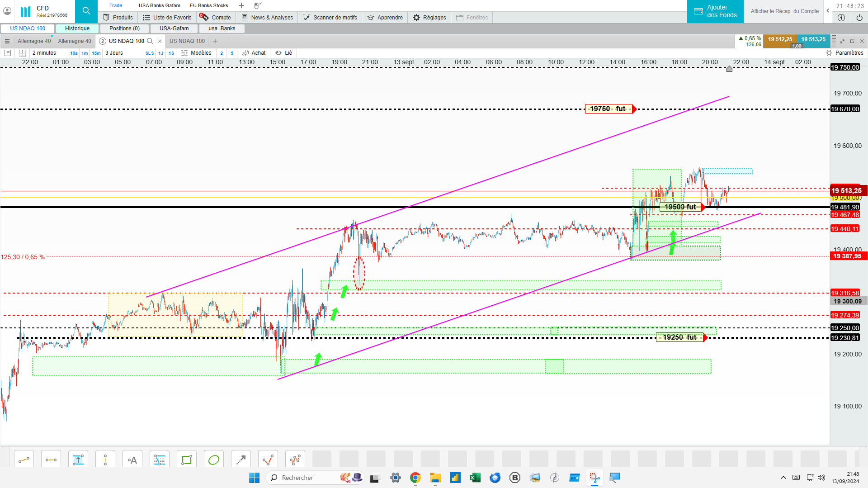868x488 pixels.
Task: Select the rectangle drawing tool
Action: (x=187, y=460)
